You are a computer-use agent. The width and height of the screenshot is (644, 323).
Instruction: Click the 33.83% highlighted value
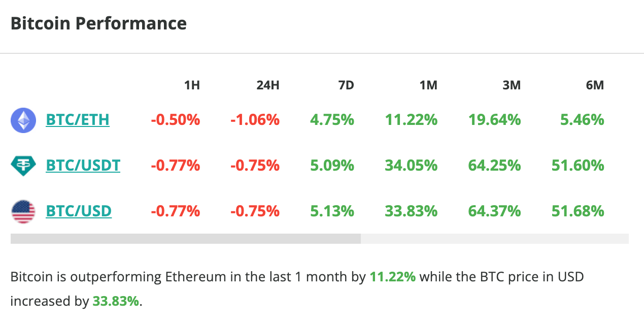(x=115, y=301)
